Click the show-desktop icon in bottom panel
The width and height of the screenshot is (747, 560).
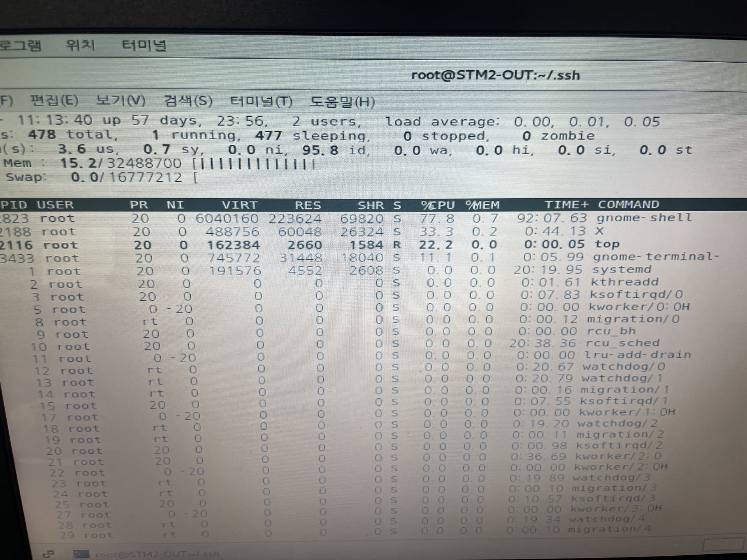[49, 553]
